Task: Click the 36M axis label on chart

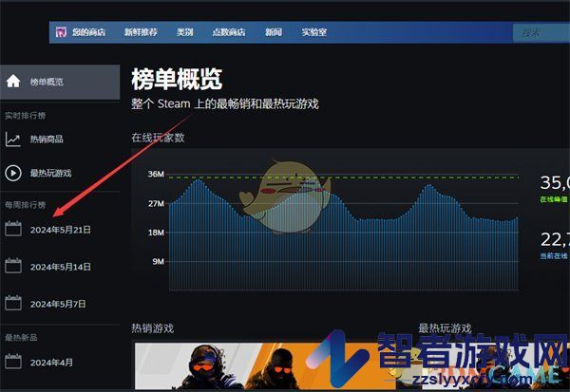Action: [x=156, y=174]
